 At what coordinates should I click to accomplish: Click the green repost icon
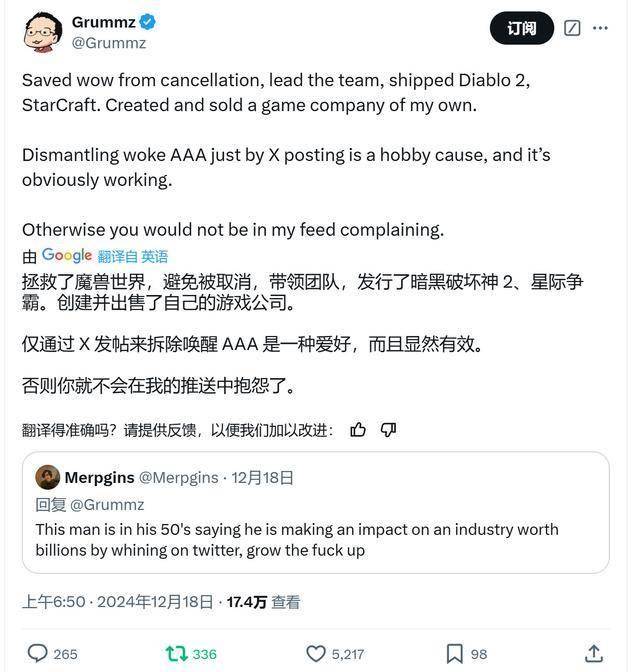point(175,653)
